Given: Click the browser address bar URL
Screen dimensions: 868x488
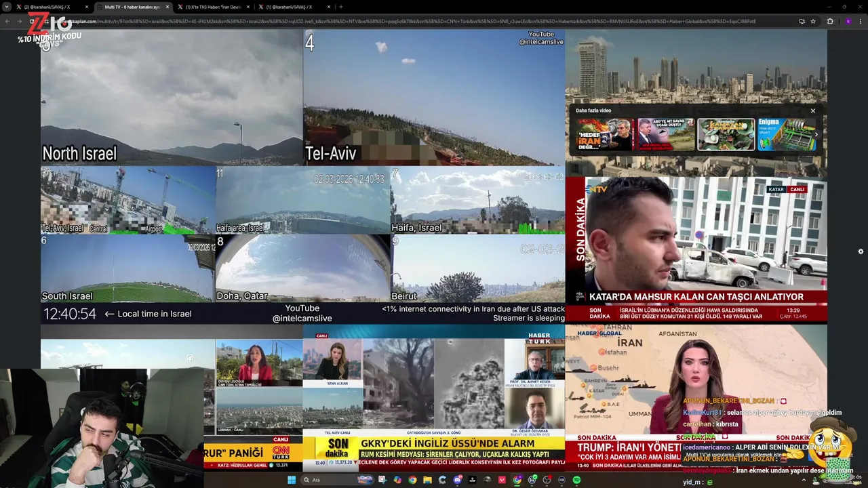Looking at the screenshot, I should [407, 21].
